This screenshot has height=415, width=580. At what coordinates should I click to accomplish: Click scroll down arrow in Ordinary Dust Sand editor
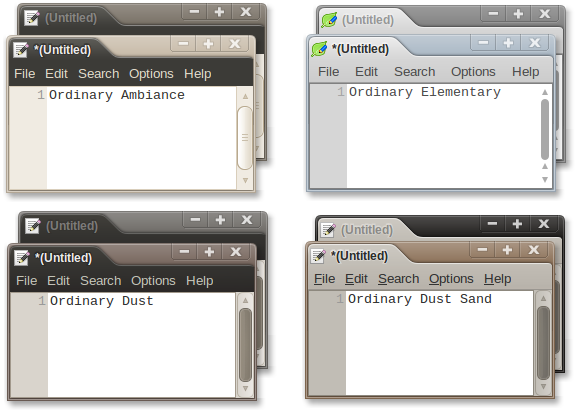click(543, 387)
